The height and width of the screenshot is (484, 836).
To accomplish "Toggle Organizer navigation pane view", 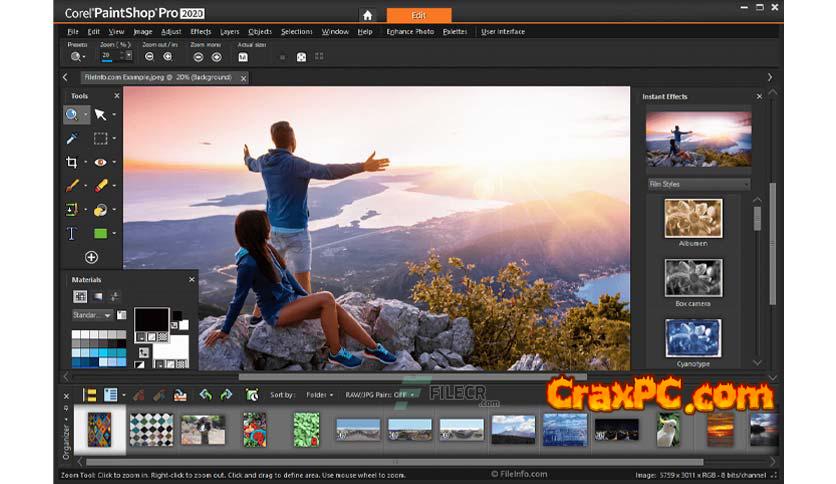I will [90, 395].
